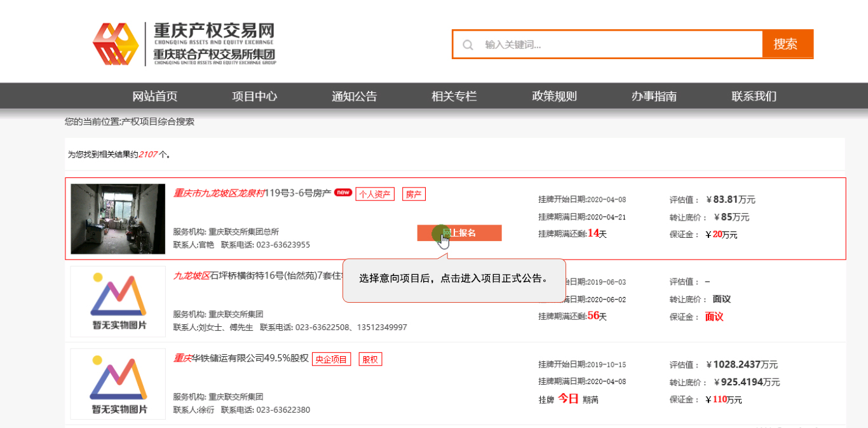Click the 挂牌今日期满 status text
The height and width of the screenshot is (428, 868).
[568, 399]
